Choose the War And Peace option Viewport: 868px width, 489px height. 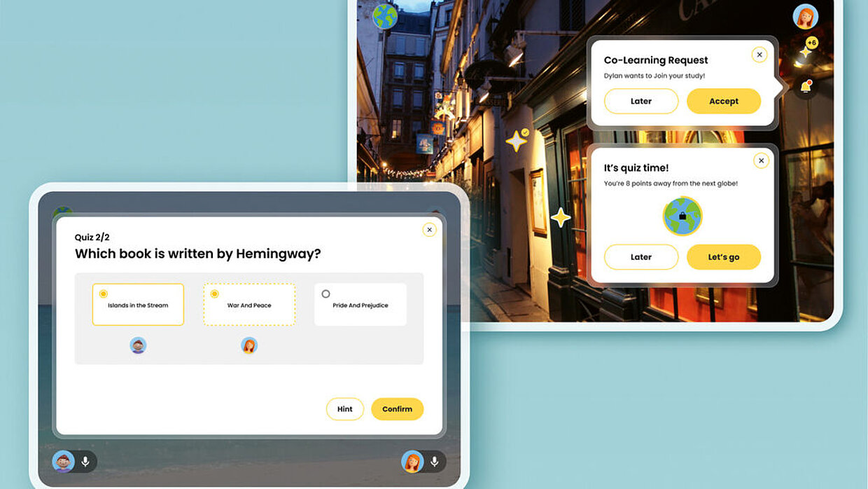pyautogui.click(x=249, y=305)
